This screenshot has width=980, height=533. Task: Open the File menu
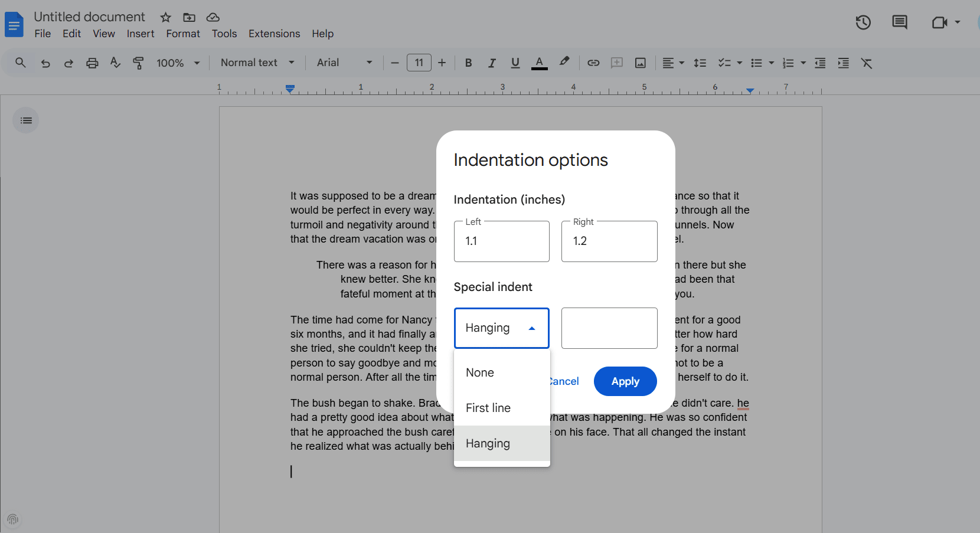click(x=43, y=34)
